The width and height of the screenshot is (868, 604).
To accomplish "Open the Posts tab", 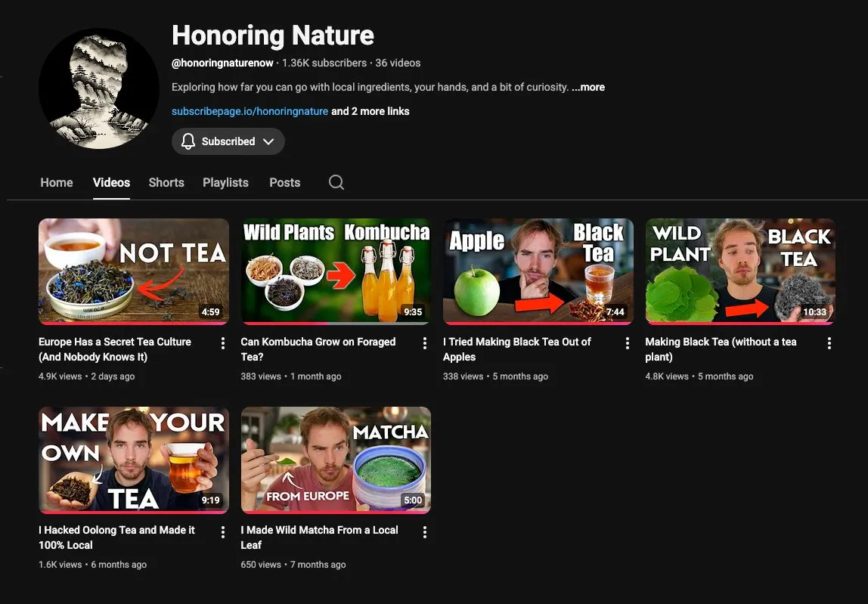I will tap(284, 182).
